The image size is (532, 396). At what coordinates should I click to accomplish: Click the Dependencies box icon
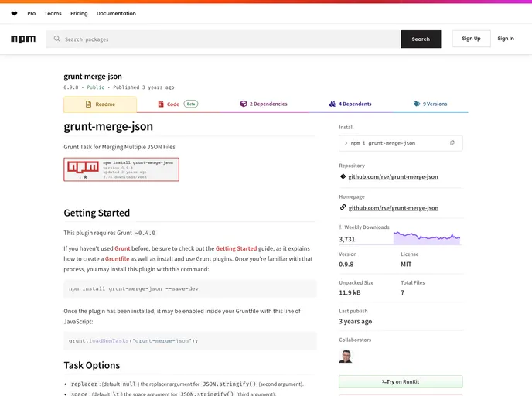click(x=244, y=104)
